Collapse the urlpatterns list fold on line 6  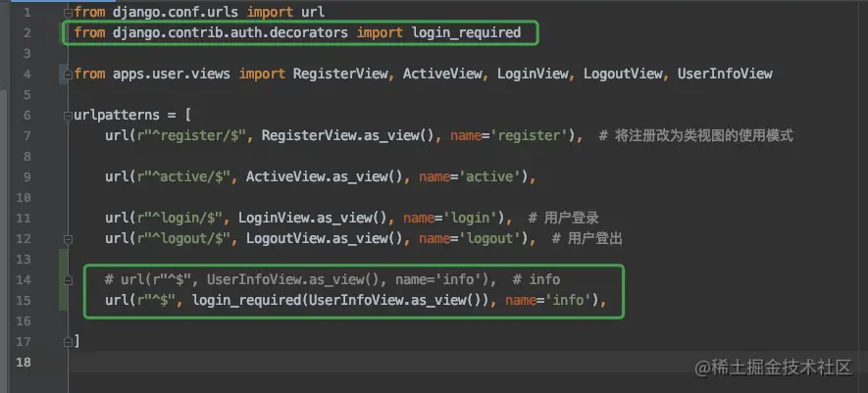point(68,116)
